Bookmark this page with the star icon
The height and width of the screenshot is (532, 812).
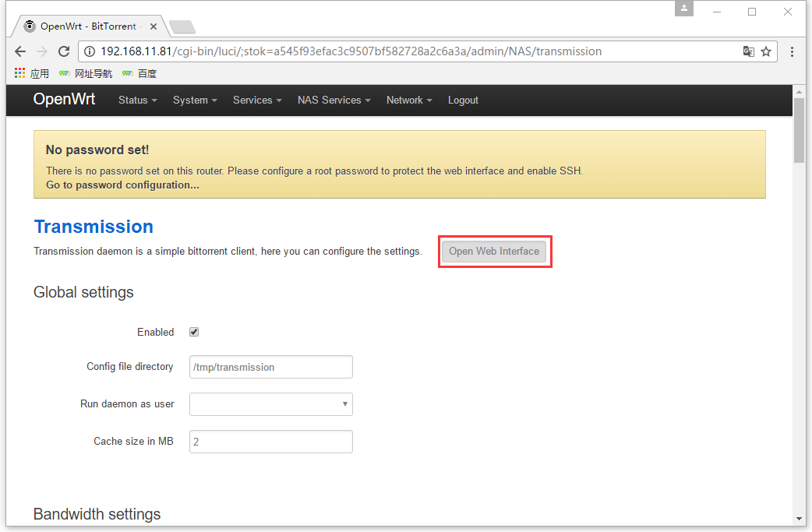[766, 51]
